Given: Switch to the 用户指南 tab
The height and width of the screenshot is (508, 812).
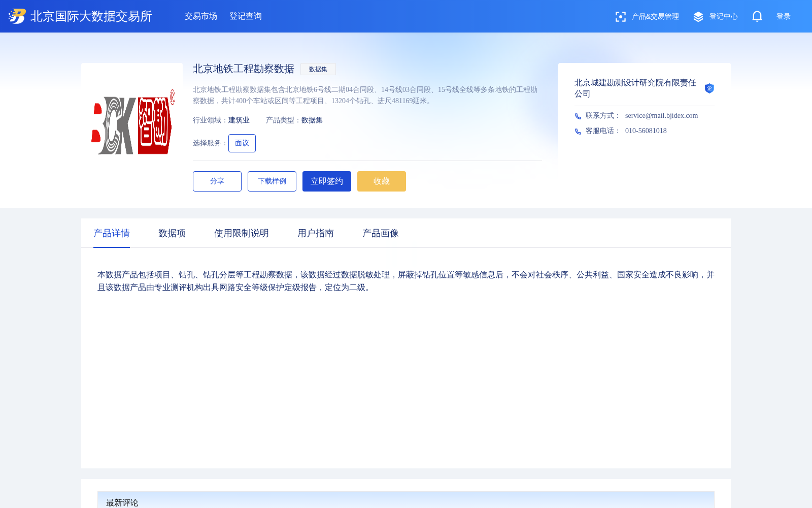Looking at the screenshot, I should pos(316,233).
